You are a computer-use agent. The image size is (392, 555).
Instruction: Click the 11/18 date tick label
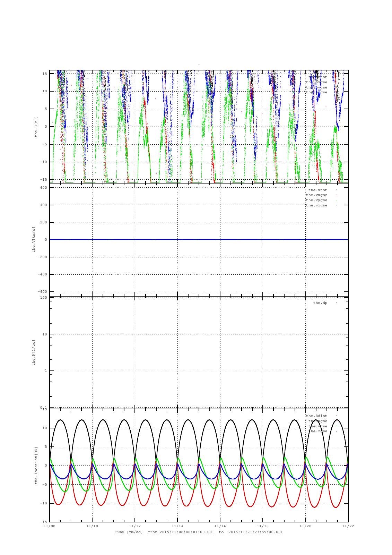(x=263, y=526)
